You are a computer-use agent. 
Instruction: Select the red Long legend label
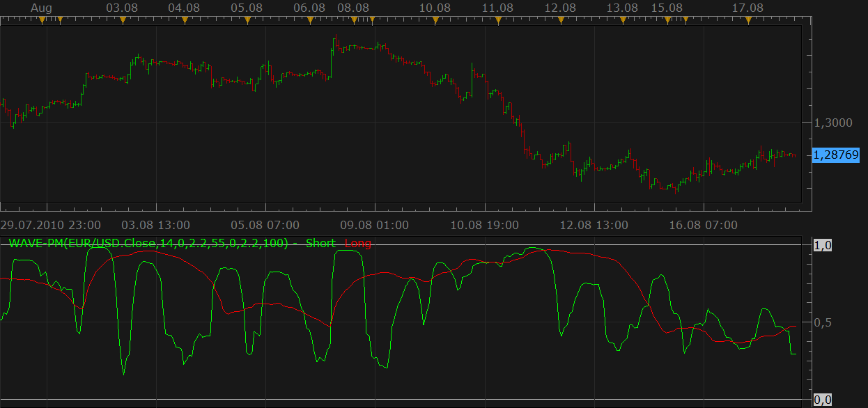click(357, 243)
